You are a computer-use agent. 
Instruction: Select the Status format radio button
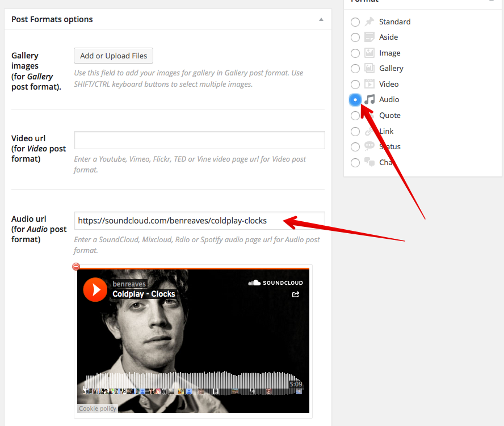coord(355,147)
